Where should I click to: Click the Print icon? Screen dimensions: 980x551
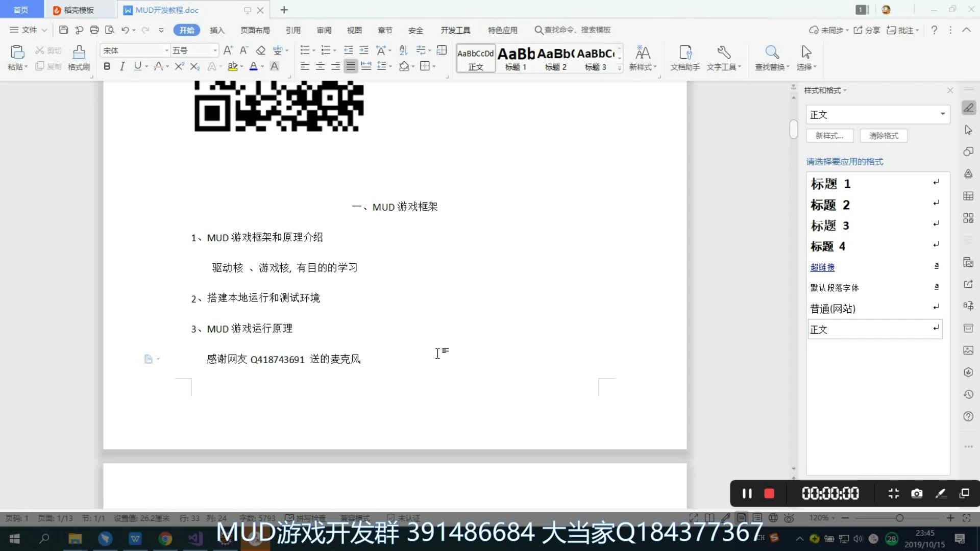(94, 30)
